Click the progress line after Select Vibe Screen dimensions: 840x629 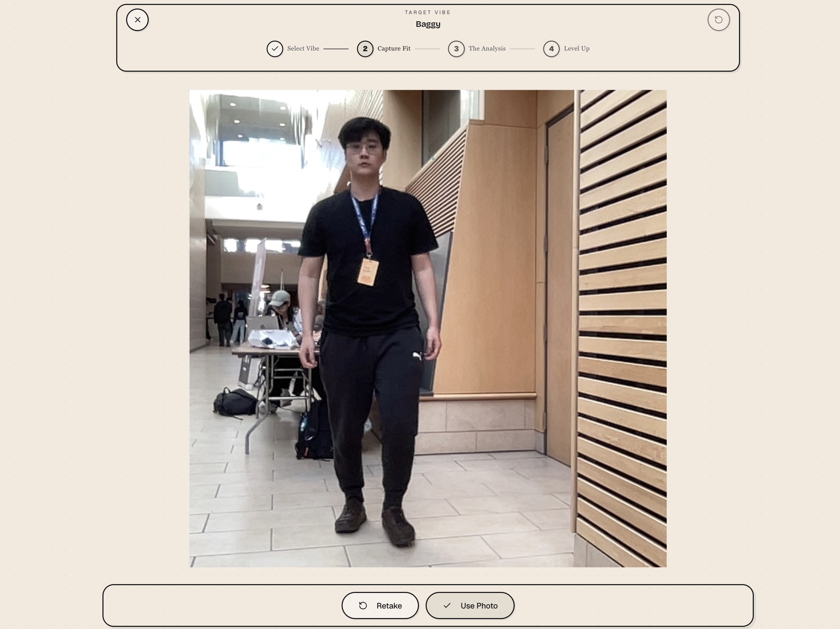point(336,49)
